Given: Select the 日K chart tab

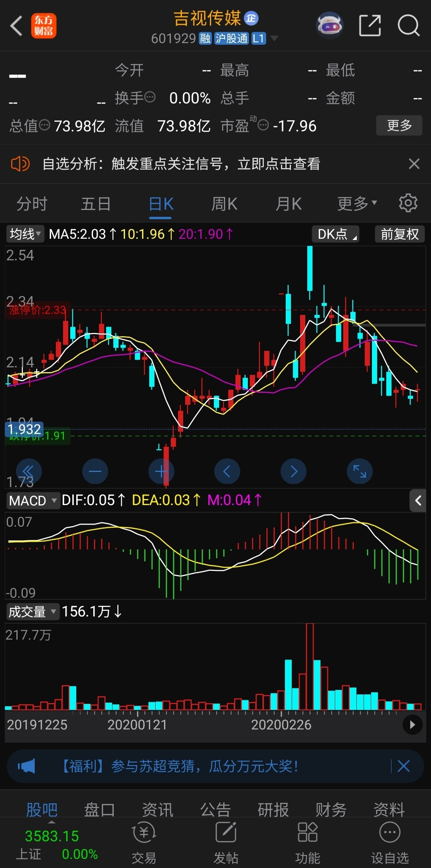Looking at the screenshot, I should point(160,204).
